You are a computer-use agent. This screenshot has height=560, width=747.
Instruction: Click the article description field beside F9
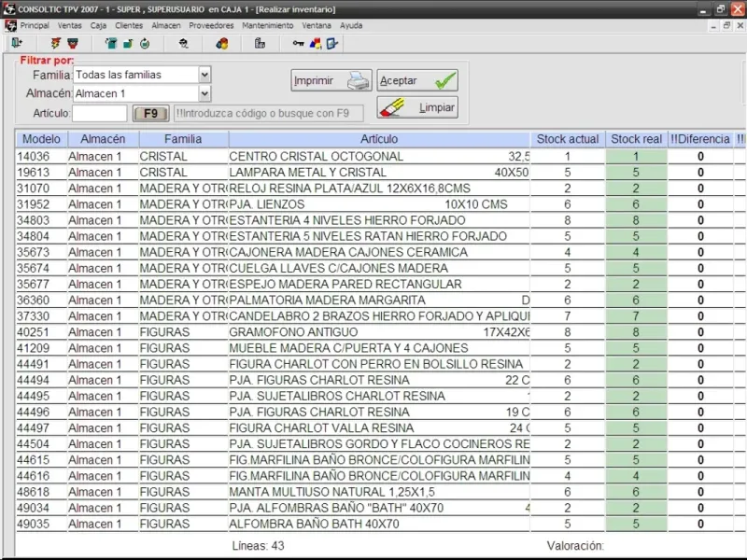tap(268, 113)
